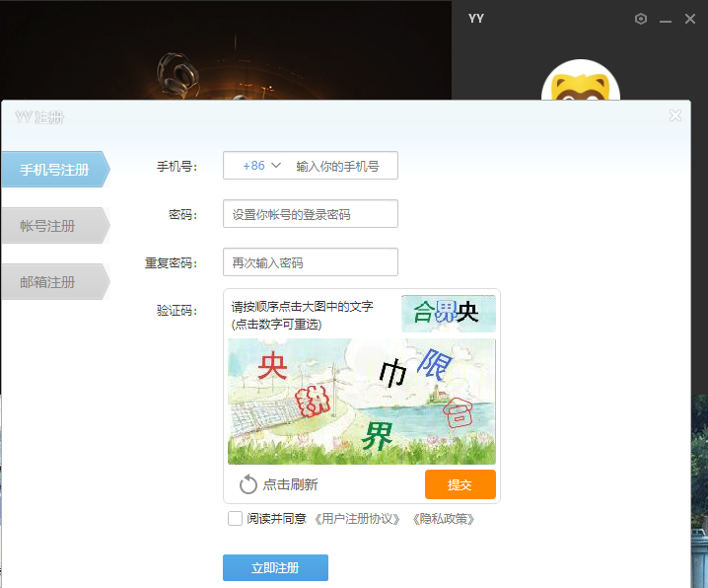This screenshot has height=588, width=708.
Task: Minimize the YY login window
Action: click(x=666, y=19)
